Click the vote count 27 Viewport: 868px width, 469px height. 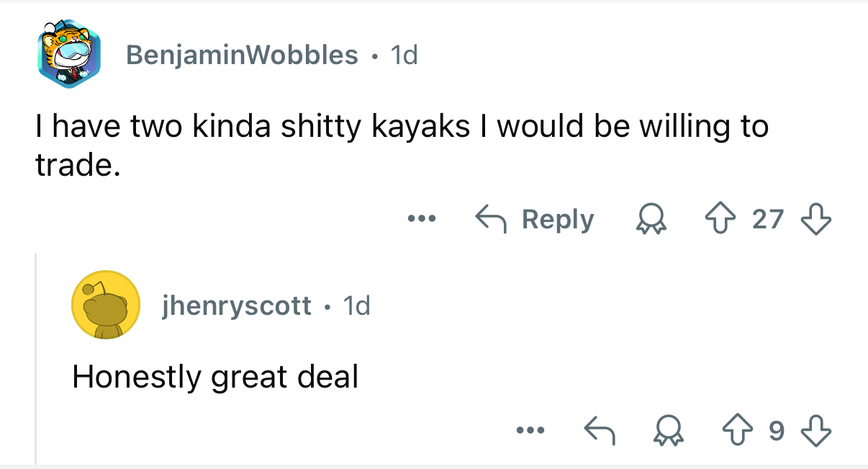[x=767, y=219]
